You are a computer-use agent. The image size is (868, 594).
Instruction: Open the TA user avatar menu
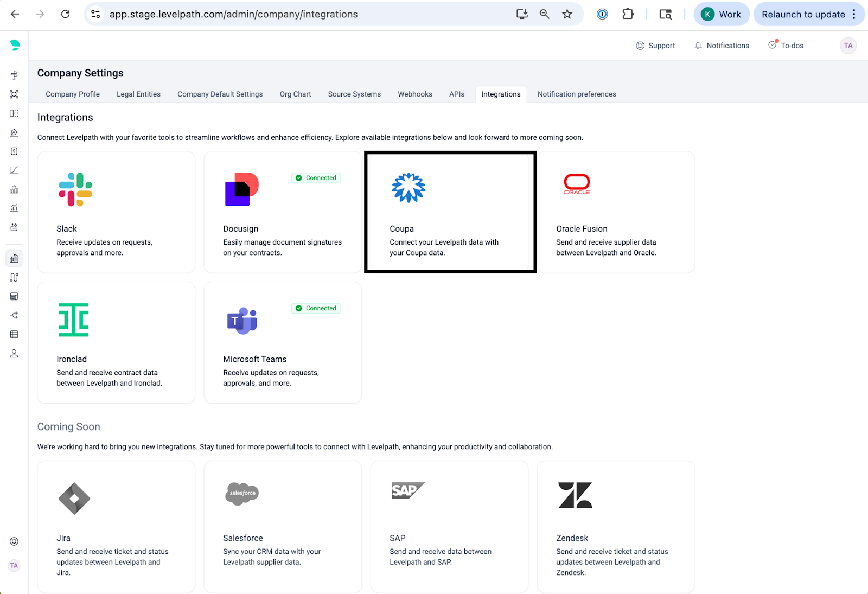click(x=848, y=46)
